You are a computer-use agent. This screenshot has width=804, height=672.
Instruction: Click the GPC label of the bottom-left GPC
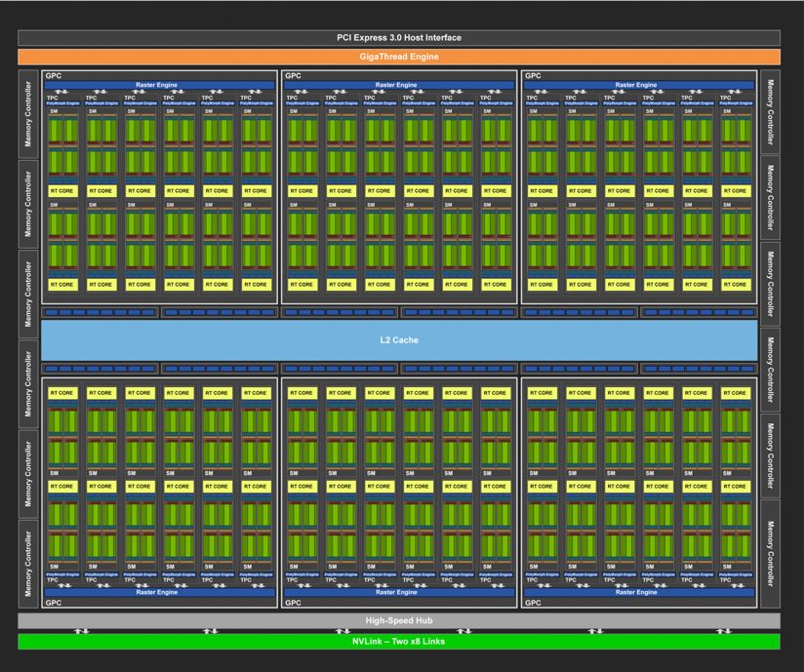point(54,603)
